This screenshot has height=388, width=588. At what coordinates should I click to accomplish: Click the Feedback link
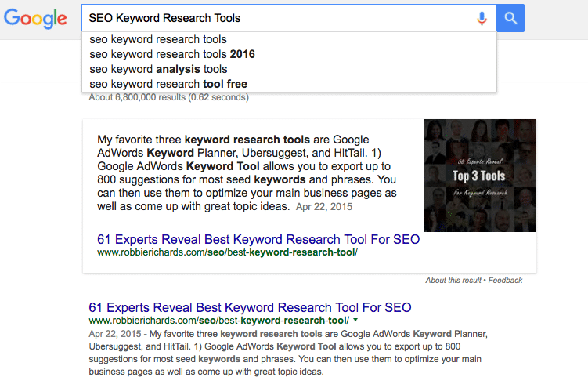point(505,281)
